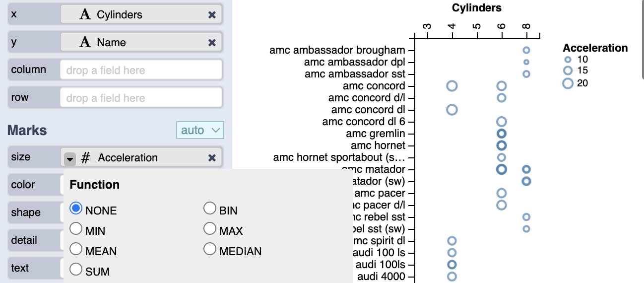This screenshot has height=283, width=644.
Task: Click the column field drop zone
Action: 141,71
